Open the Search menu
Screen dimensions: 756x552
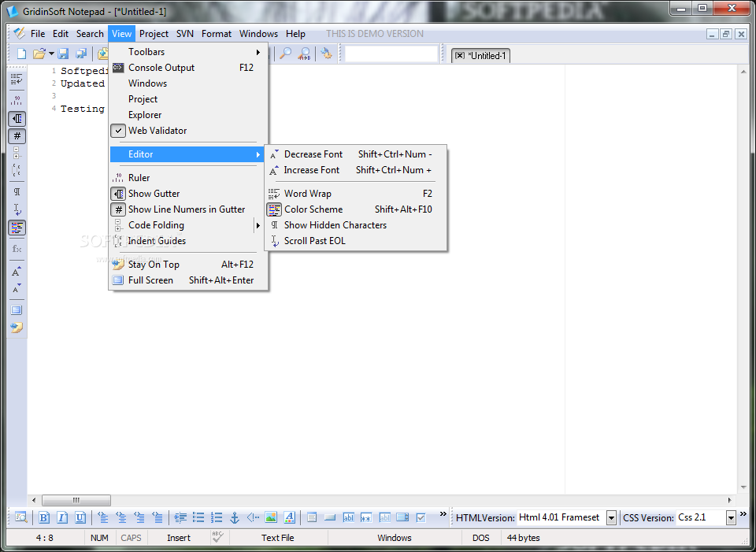(x=90, y=34)
